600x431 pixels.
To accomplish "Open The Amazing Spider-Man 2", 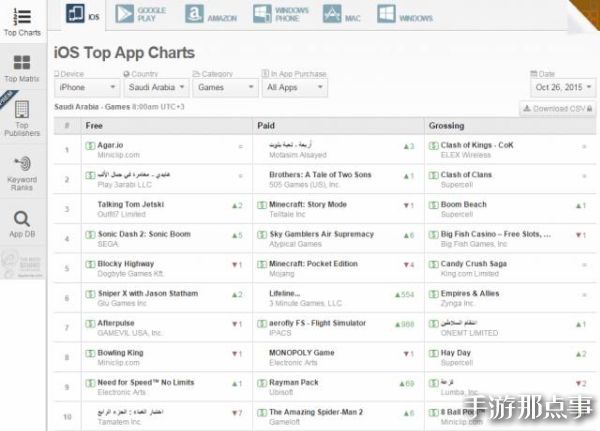I will [316, 412].
